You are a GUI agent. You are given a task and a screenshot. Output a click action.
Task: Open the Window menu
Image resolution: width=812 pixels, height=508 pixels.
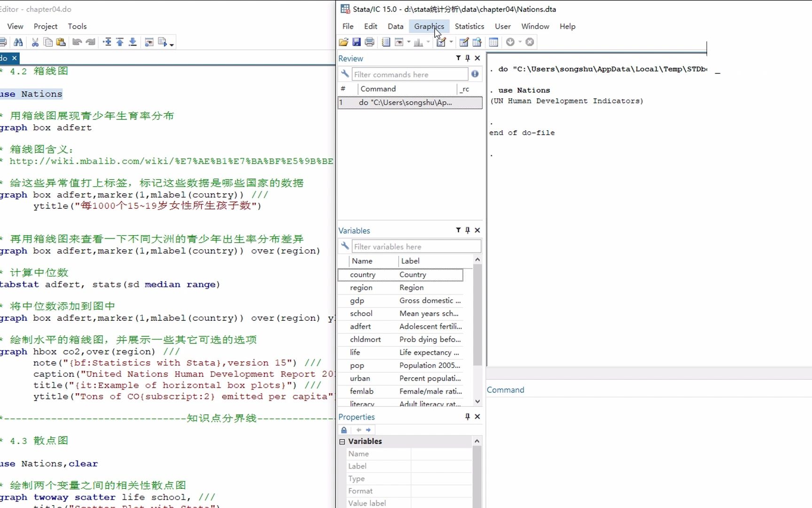coord(535,26)
